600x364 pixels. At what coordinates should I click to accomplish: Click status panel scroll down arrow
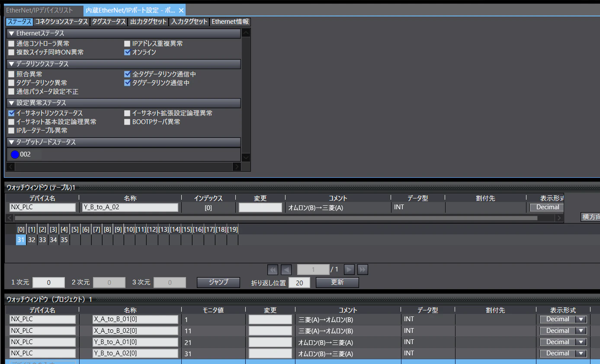pyautogui.click(x=246, y=158)
